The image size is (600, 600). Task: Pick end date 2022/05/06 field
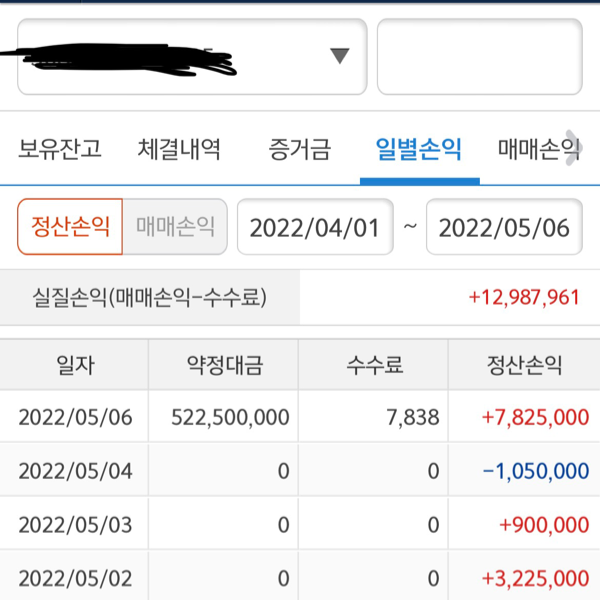[x=504, y=227]
